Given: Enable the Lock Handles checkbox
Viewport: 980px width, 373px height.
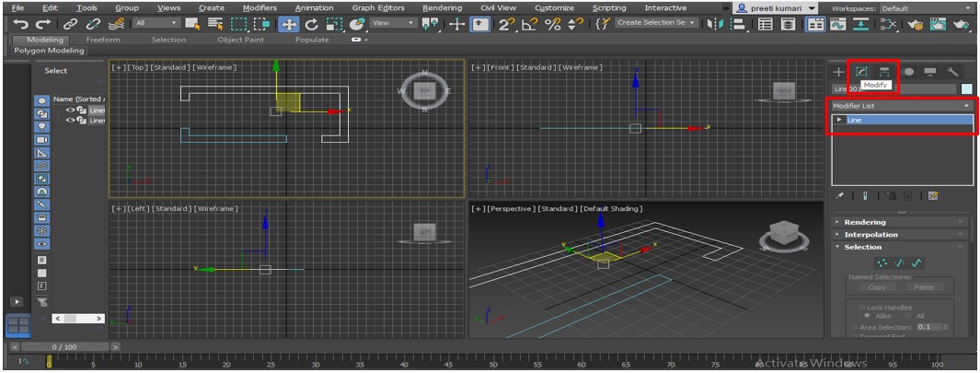Looking at the screenshot, I should (x=861, y=307).
